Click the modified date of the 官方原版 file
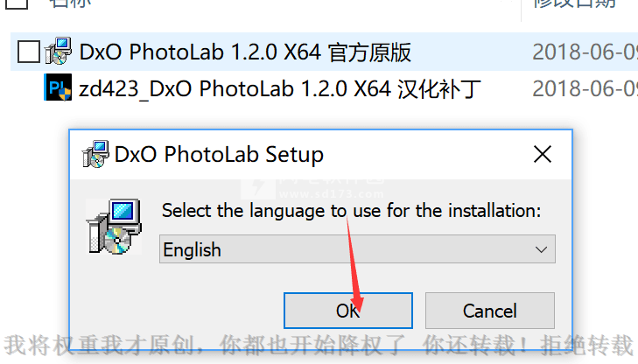 (585, 52)
